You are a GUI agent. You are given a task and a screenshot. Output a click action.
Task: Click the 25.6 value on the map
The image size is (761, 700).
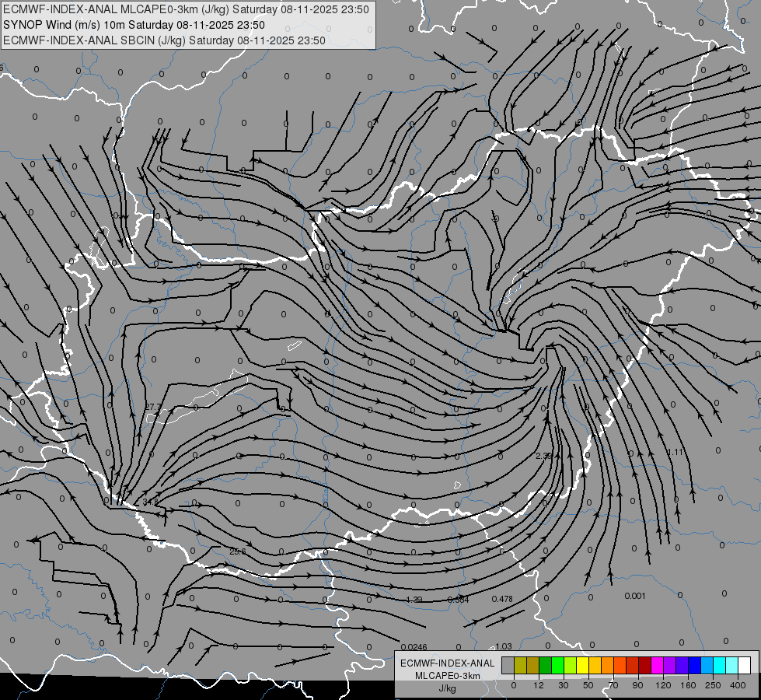coord(237,551)
